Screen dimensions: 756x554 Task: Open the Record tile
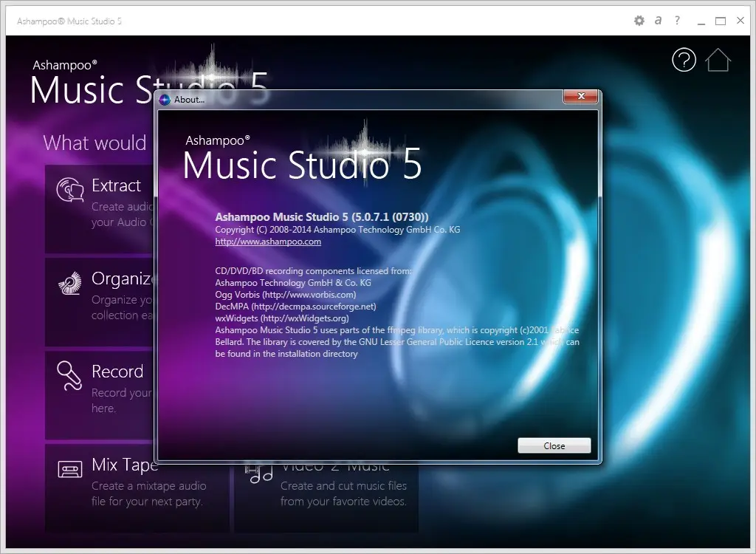(x=100, y=395)
